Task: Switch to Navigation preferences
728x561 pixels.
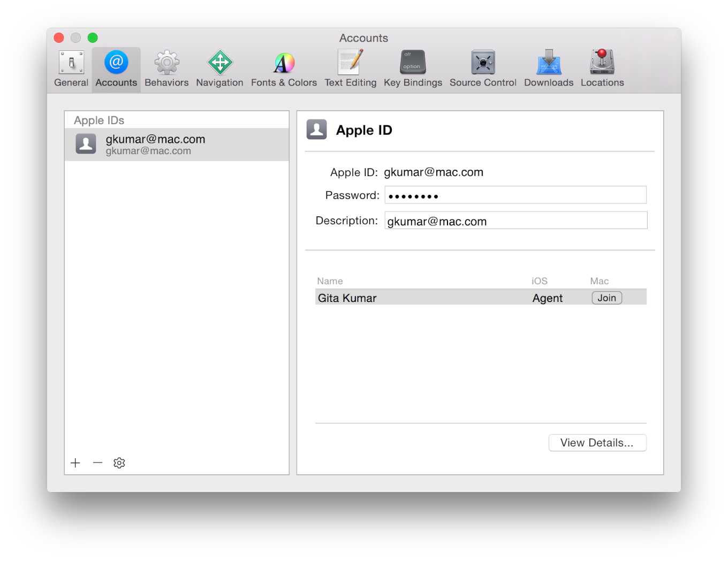Action: (x=219, y=70)
